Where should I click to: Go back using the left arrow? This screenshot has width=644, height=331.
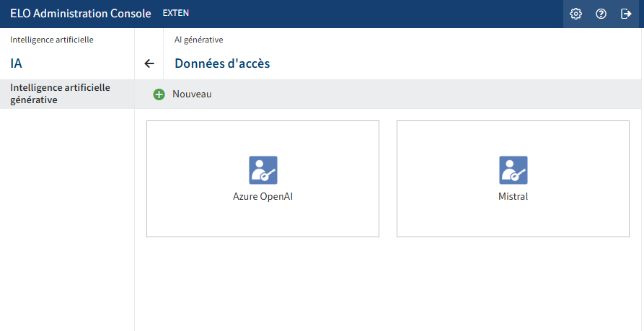coord(149,63)
